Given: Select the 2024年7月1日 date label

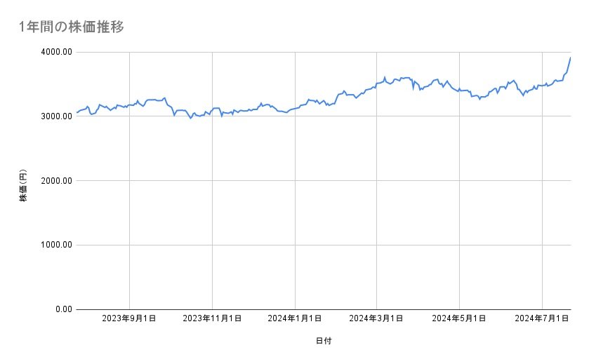Looking at the screenshot, I should (x=541, y=319).
